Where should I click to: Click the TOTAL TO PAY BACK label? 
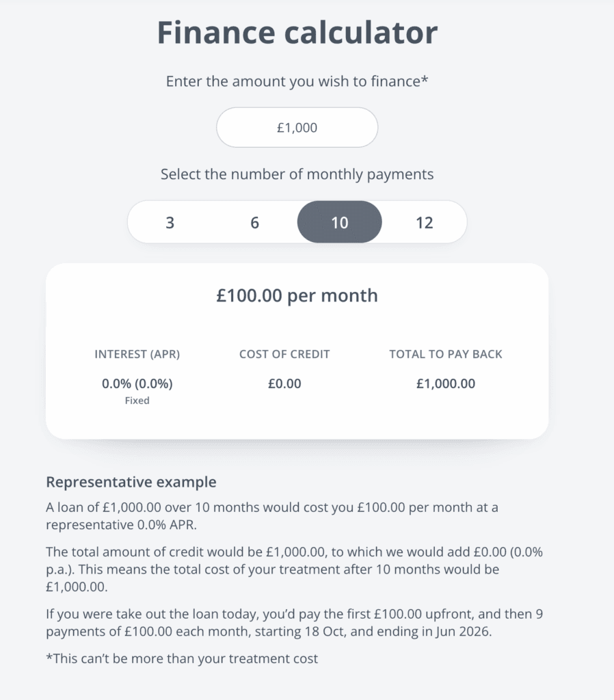point(445,354)
